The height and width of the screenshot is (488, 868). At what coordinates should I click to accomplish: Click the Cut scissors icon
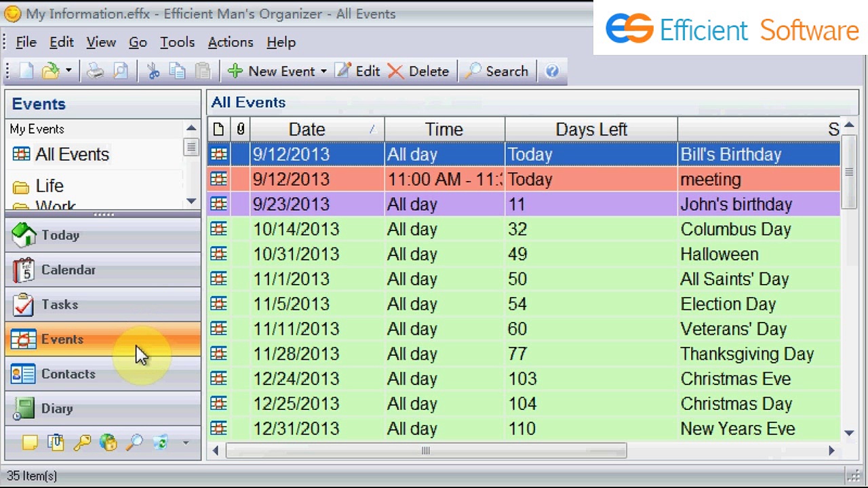pos(153,71)
